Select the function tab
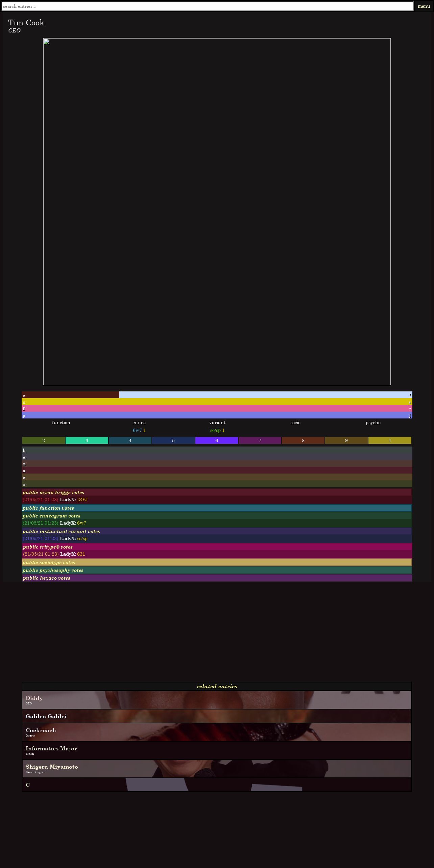This screenshot has width=434, height=868. (x=61, y=423)
